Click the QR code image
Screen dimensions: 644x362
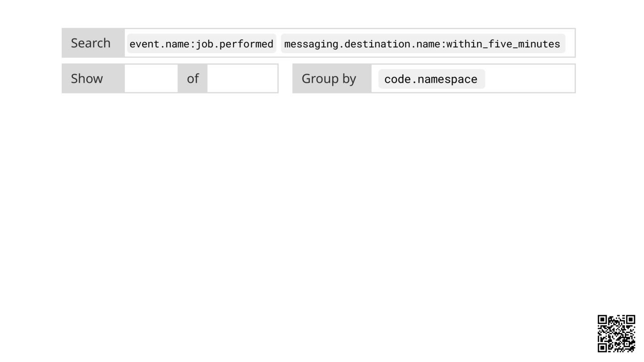(617, 333)
